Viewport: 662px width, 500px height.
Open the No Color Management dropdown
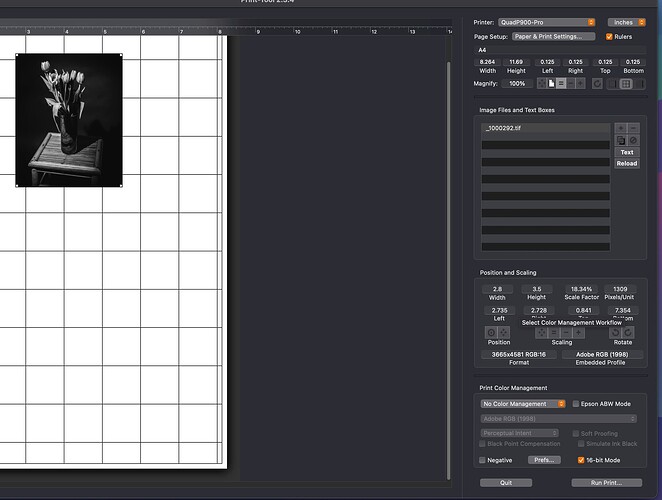click(523, 404)
